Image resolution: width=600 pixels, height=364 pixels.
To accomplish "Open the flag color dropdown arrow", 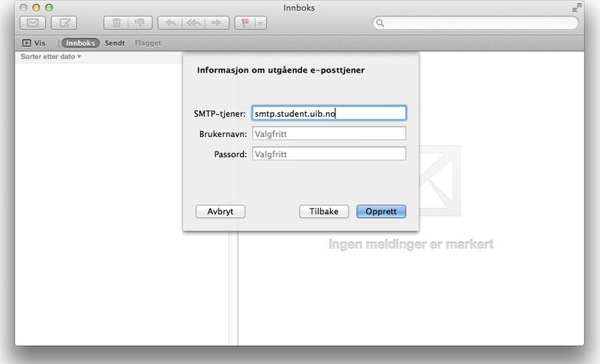I will 259,23.
